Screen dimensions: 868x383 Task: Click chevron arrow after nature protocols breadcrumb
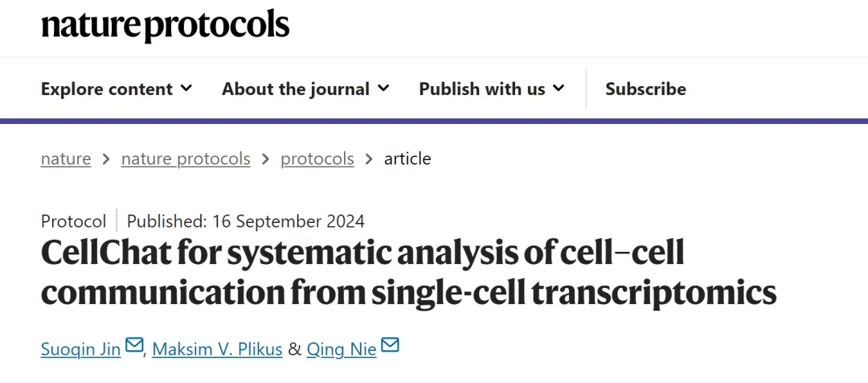coord(265,159)
